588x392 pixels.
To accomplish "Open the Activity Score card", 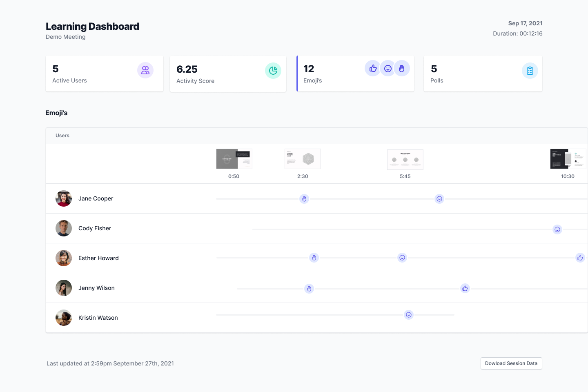I will tap(228, 74).
